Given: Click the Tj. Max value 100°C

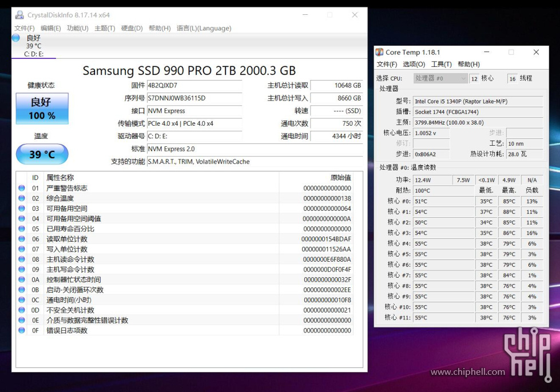Looking at the screenshot, I should [443, 190].
